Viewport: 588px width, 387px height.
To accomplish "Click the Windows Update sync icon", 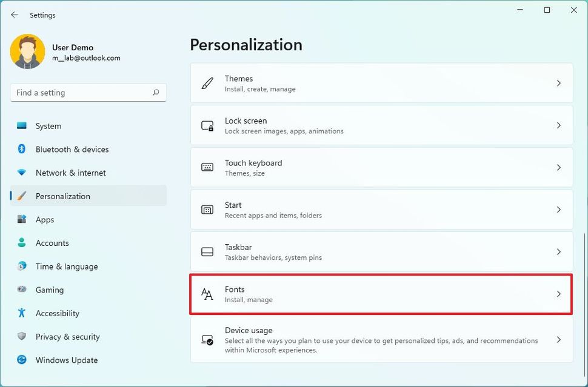I will 22,360.
